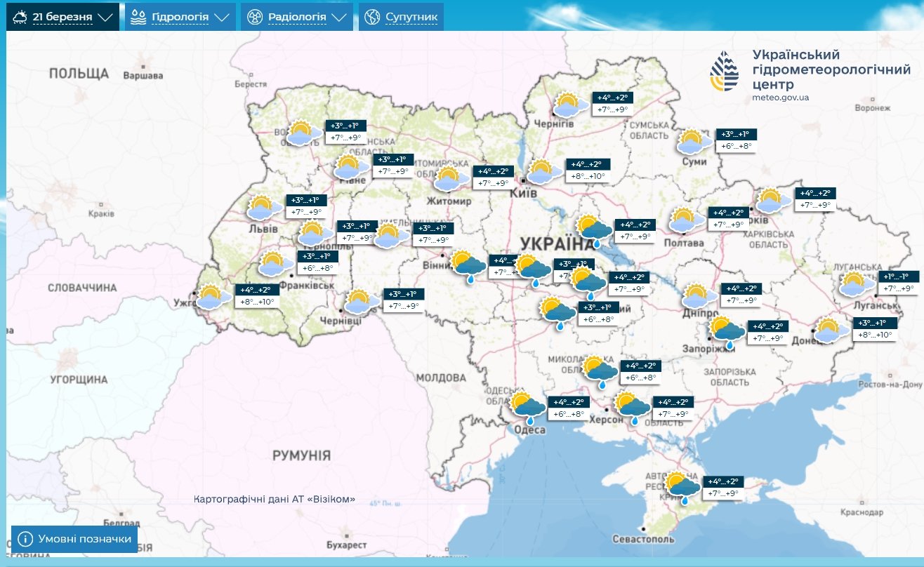The height and width of the screenshot is (567, 924).
Task: Click the temperature label for Донецьк
Action: click(x=875, y=329)
